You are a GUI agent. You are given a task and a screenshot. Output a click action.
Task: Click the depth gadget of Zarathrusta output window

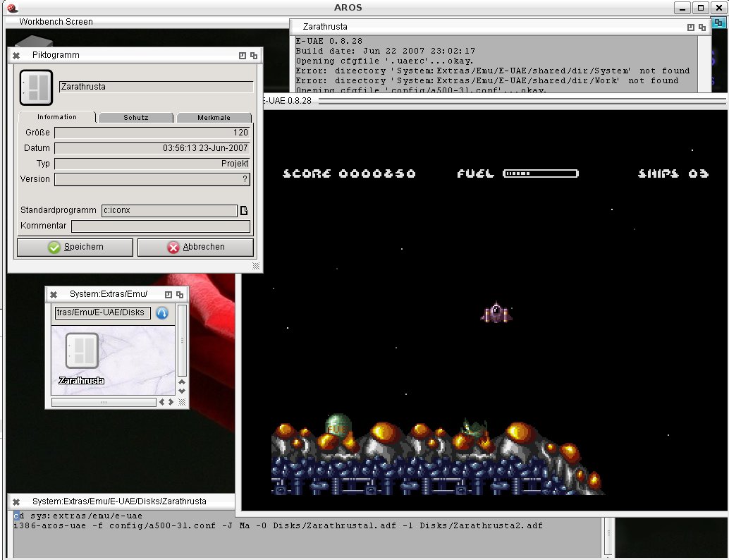[702, 27]
